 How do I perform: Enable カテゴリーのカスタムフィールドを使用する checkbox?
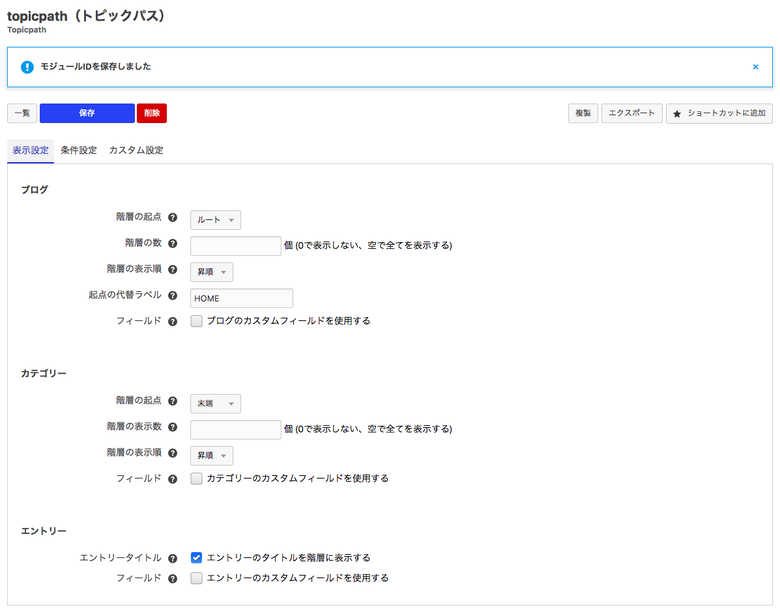click(197, 478)
